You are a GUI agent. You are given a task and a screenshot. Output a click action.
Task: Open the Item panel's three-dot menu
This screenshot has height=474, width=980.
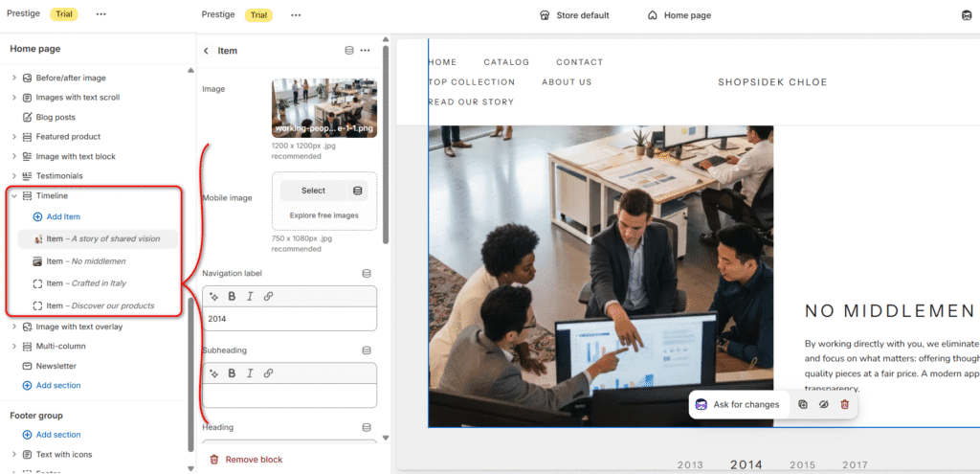[x=365, y=51]
